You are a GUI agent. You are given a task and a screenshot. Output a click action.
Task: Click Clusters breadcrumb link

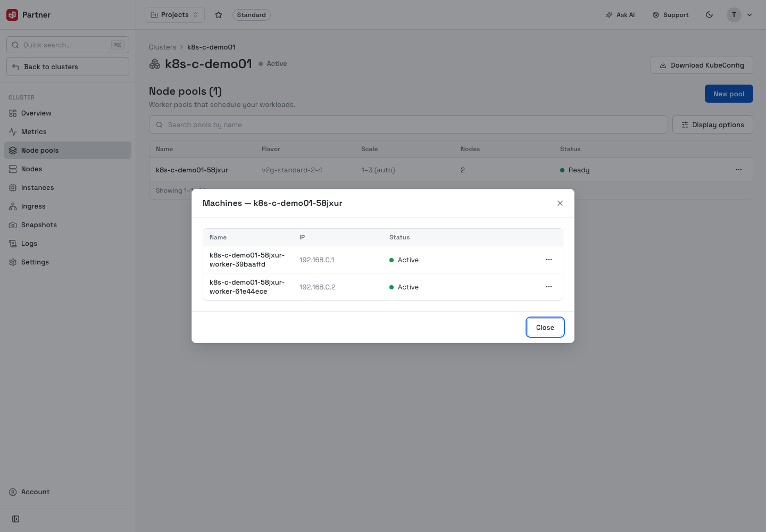162,47
